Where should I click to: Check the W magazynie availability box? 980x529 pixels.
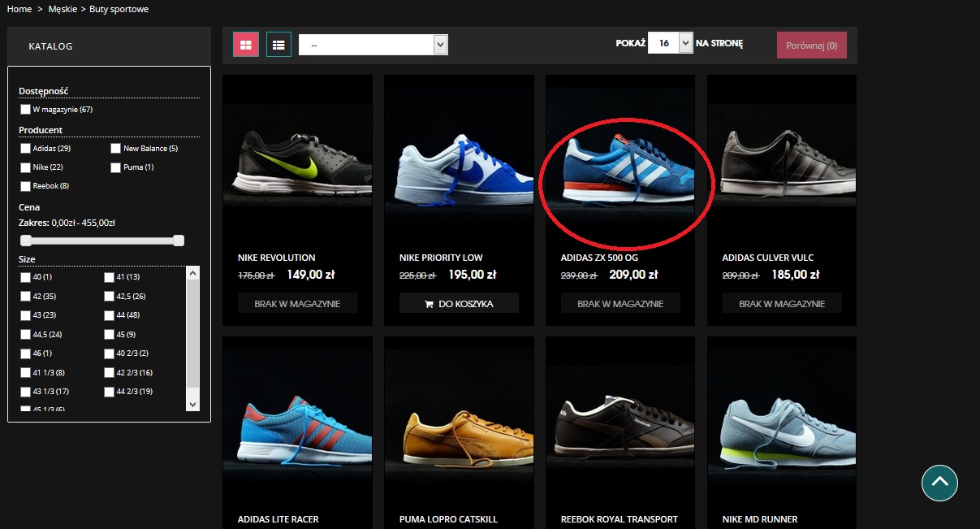click(x=26, y=109)
